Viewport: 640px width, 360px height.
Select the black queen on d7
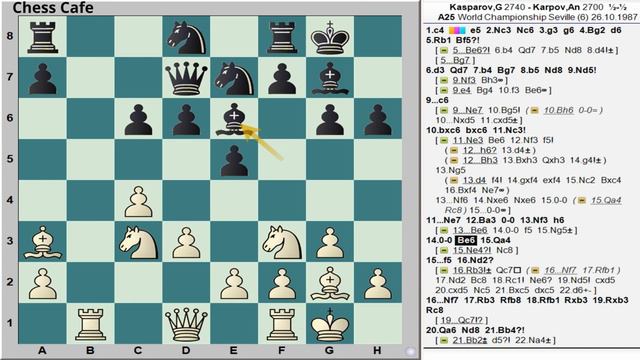point(186,78)
